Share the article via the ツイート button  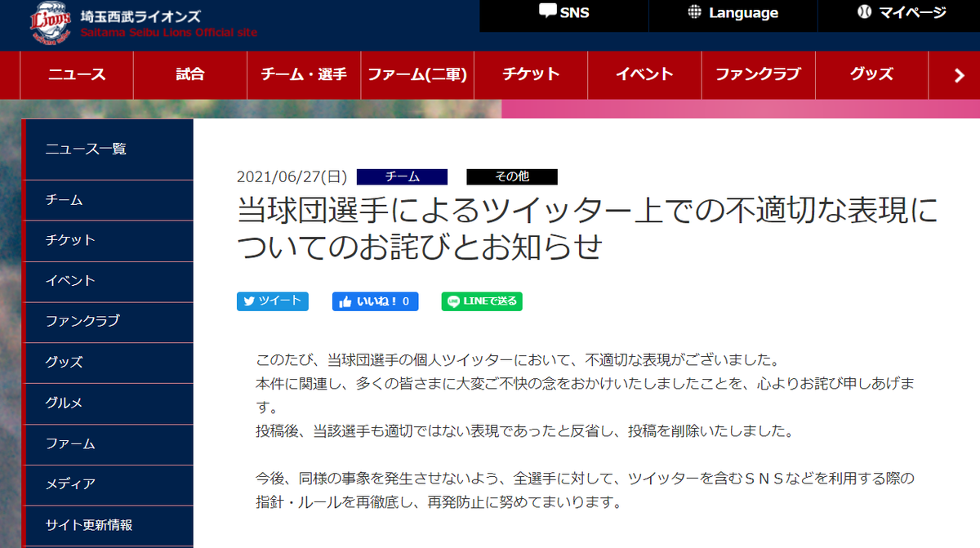(273, 301)
